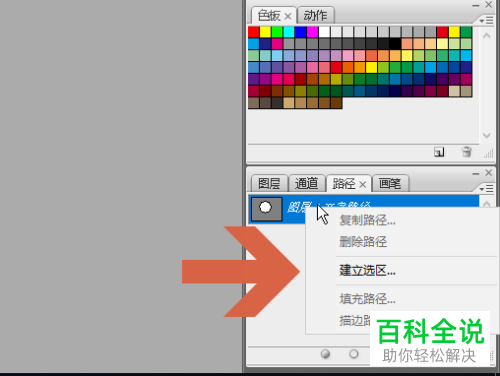Click the Paths panel scroll up arrow
The image size is (500, 376).
[486, 204]
